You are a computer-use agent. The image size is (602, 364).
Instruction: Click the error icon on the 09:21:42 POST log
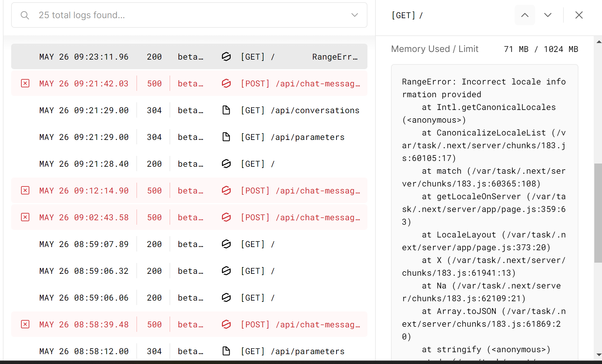pos(25,83)
